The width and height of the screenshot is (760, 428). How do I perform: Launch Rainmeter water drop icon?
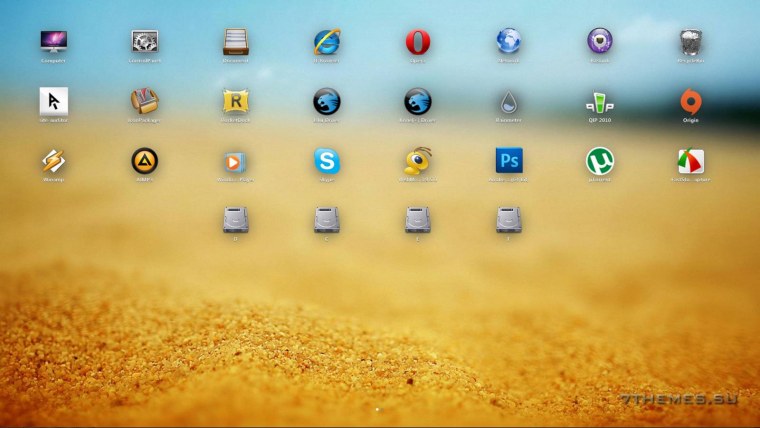[x=509, y=101]
